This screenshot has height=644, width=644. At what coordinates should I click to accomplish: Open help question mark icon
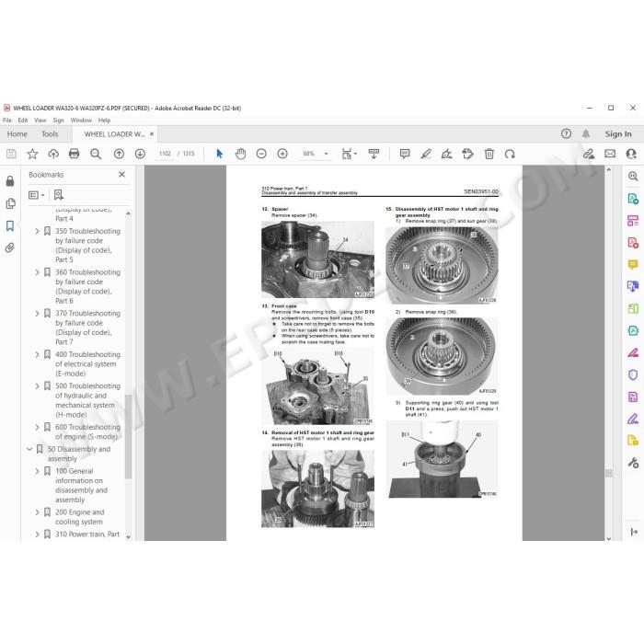click(x=566, y=133)
